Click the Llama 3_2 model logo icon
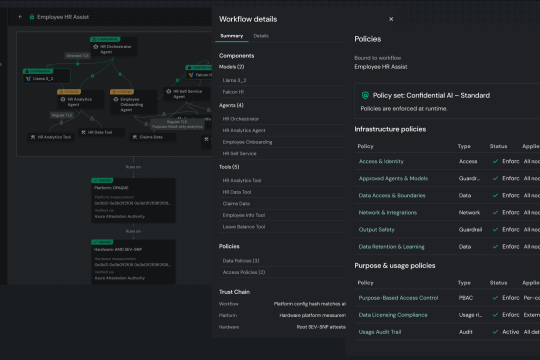540x360 pixels. [28, 79]
